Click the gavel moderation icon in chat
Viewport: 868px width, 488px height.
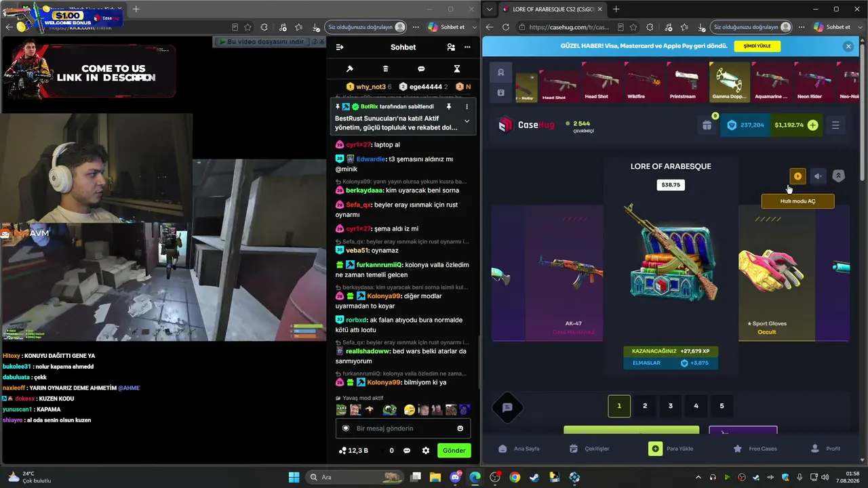coord(350,69)
